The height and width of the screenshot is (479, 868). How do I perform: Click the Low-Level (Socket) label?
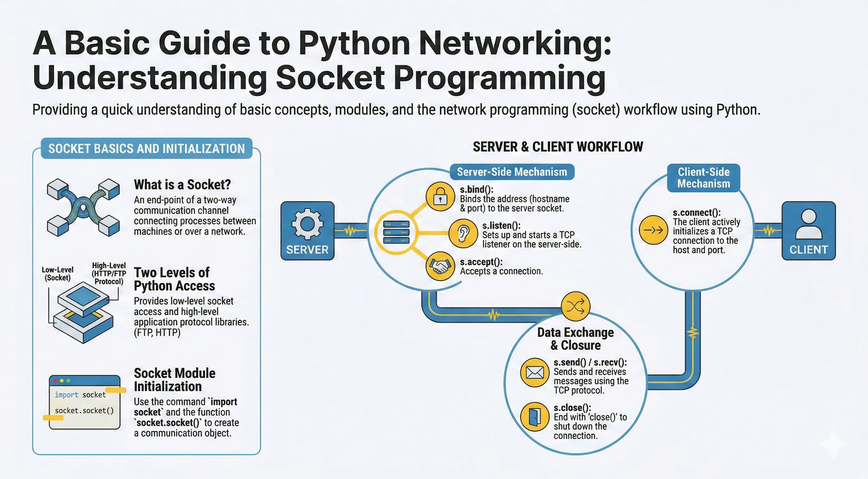[58, 274]
